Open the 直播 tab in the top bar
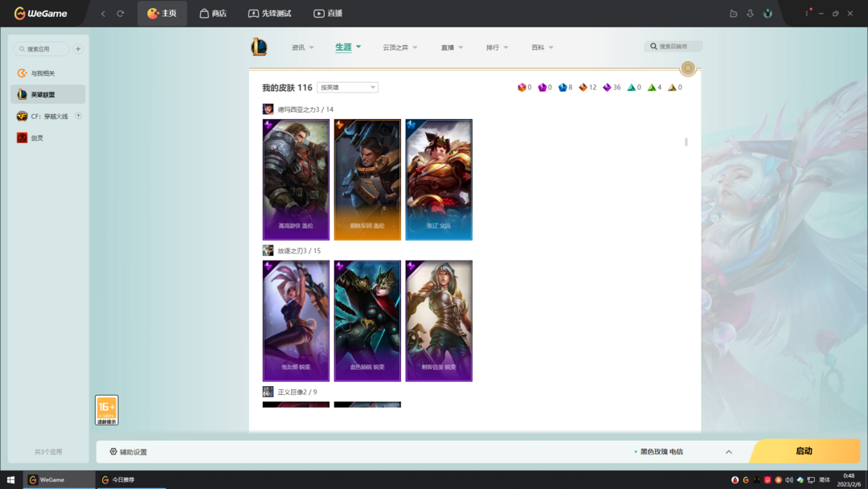Screen dimensions: 868x489 click(328, 14)
